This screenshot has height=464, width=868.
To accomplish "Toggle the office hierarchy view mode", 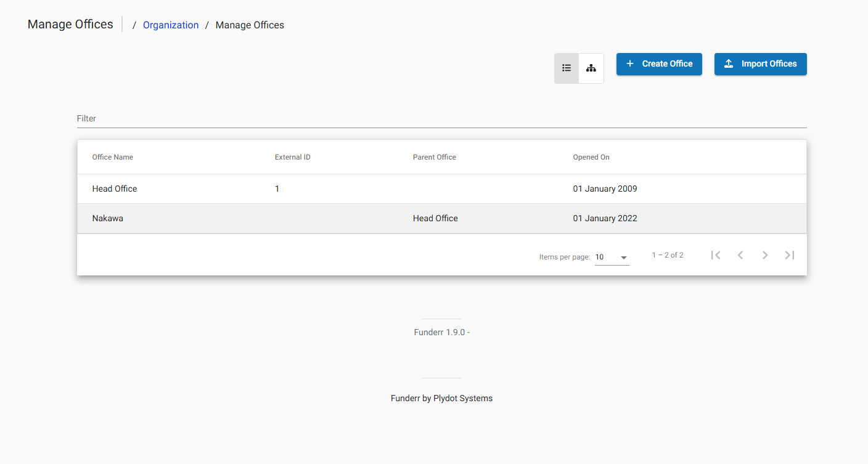I will 591,68.
